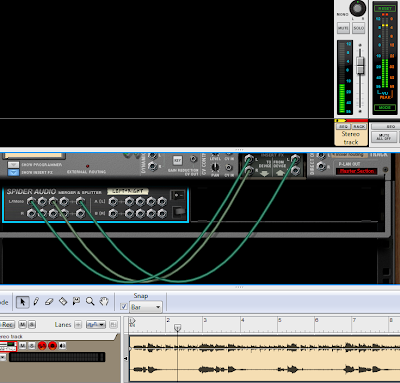This screenshot has height=383, width=400.
Task: Expand the Show Programmer arrow
Action: [13, 165]
